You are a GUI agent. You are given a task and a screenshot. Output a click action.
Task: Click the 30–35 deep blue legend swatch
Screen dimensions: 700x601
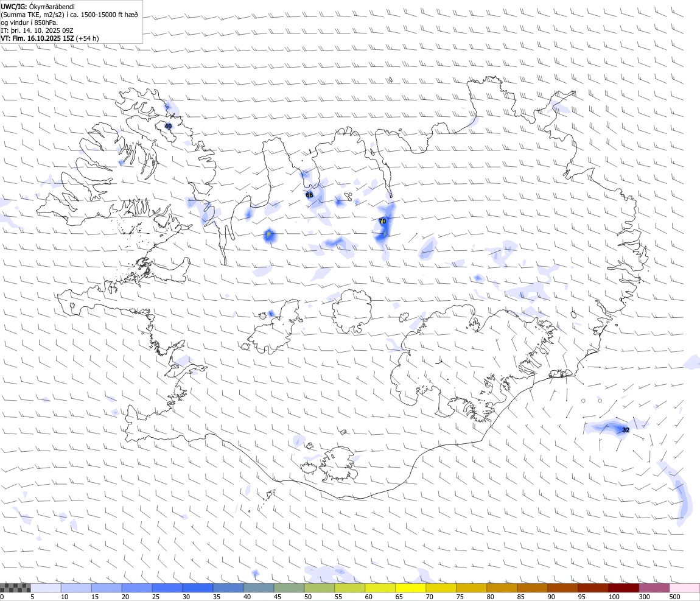tap(198, 588)
